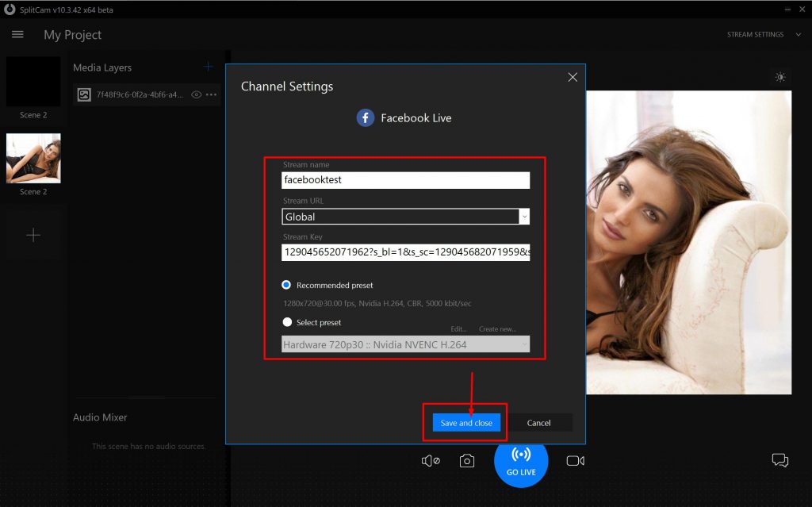Minimize the SplitCam window

click(x=787, y=10)
